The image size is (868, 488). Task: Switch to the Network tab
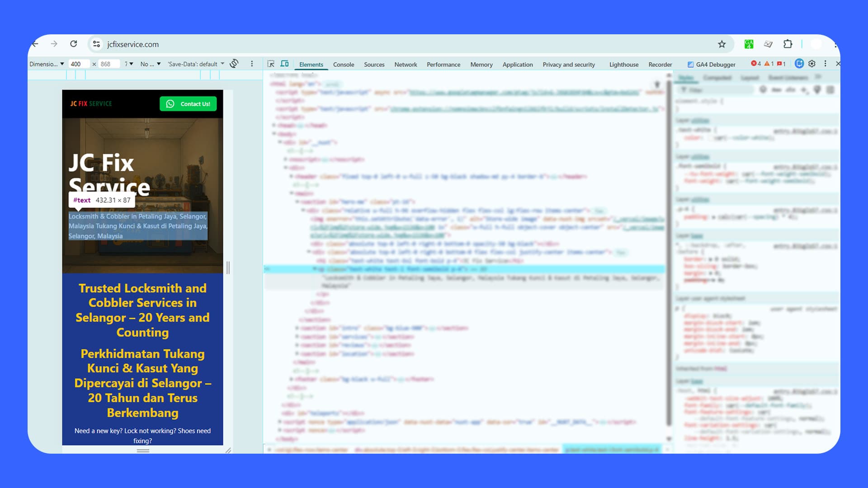coord(405,64)
